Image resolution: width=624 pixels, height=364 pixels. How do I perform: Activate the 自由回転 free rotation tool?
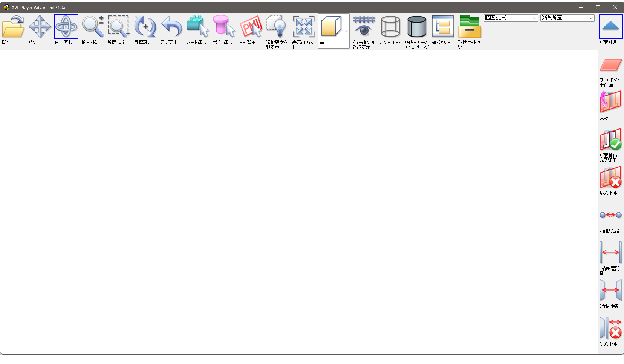click(66, 27)
